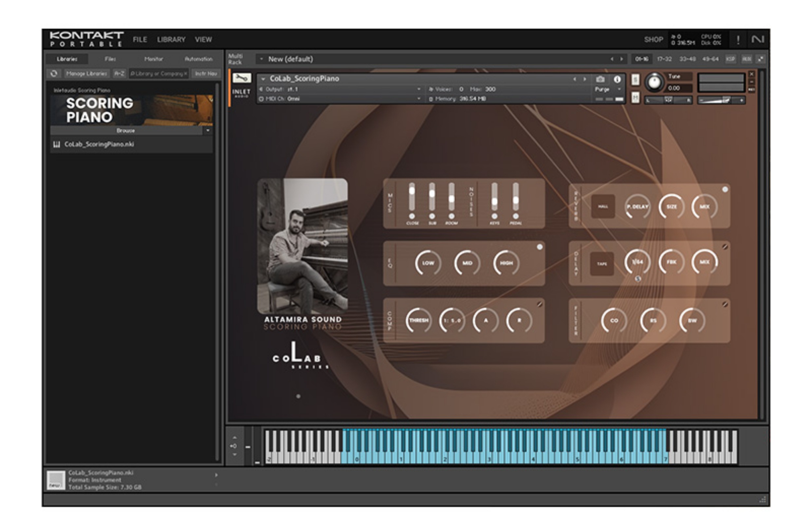812x528 pixels.
Task: Open the Output st.1 dropdown
Action: coord(419,89)
